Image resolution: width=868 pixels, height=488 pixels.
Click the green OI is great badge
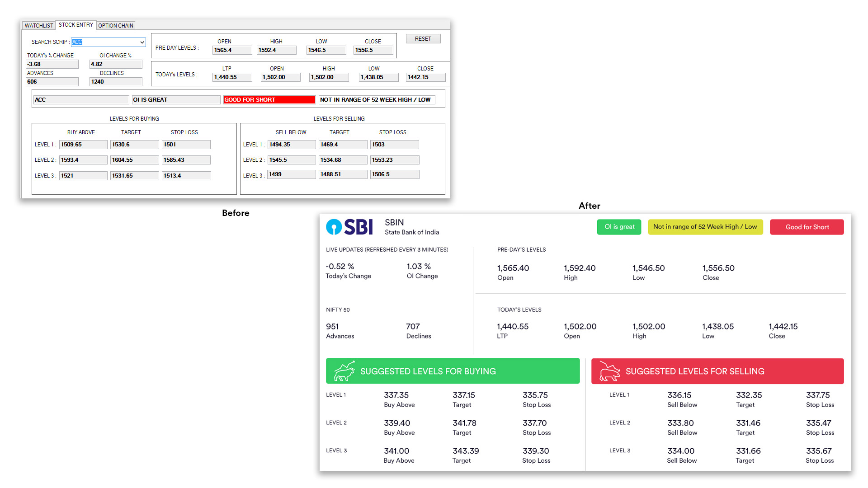619,227
